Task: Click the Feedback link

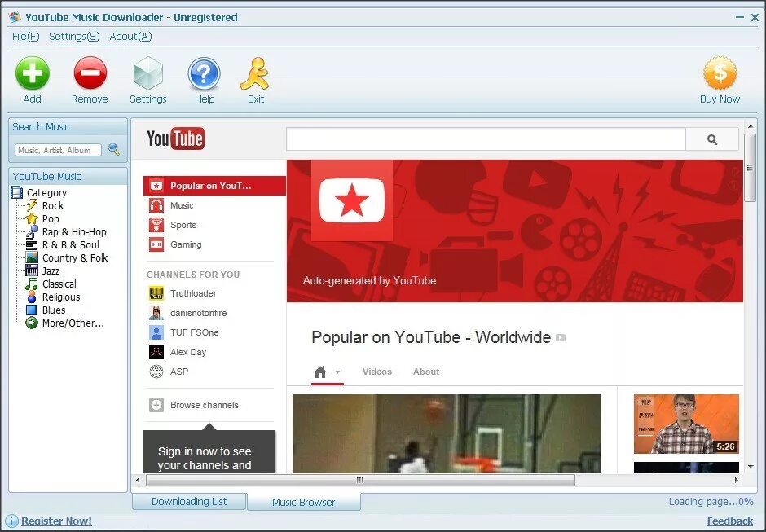Action: [x=730, y=521]
